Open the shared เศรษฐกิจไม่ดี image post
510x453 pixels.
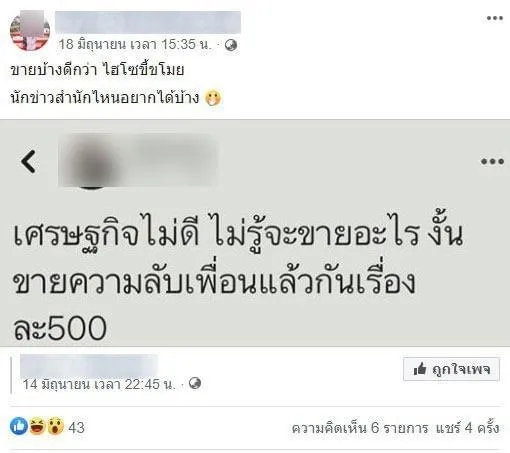pos(255,233)
